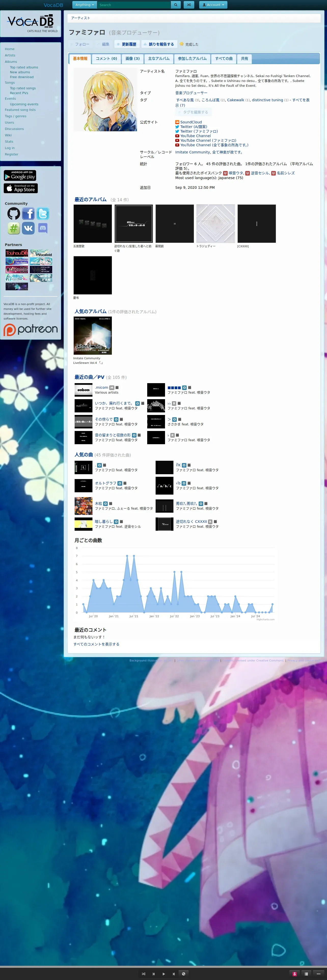The image size is (327, 980).
Task: Click the Google Play badge
Action: [x=20, y=175]
